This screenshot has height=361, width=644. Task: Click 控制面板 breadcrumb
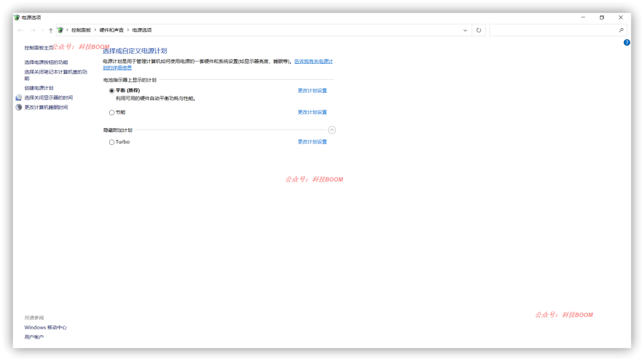coord(81,30)
